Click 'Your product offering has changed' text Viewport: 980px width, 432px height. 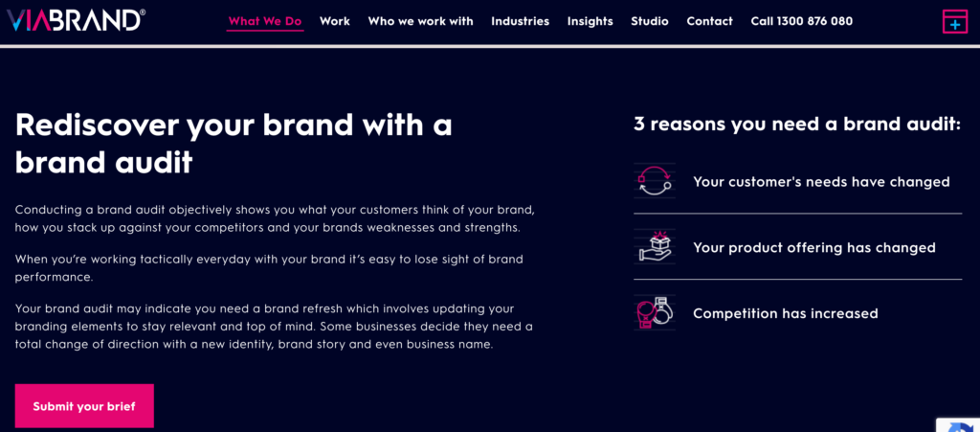tap(813, 247)
